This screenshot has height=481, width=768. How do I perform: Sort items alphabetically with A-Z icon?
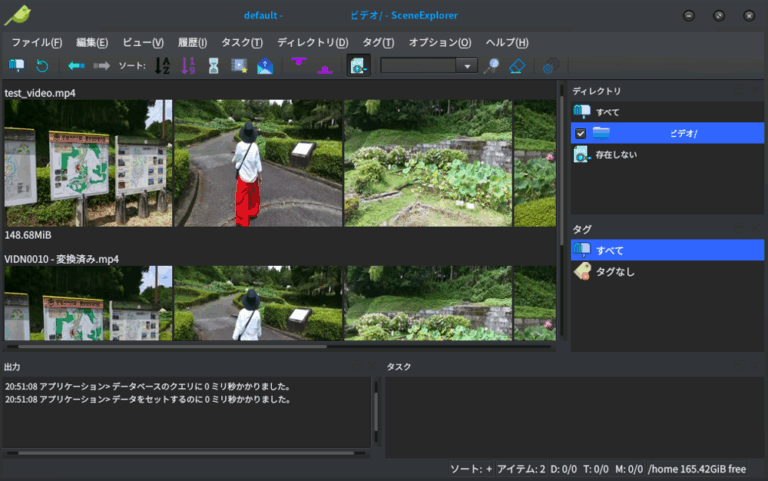tap(162, 66)
